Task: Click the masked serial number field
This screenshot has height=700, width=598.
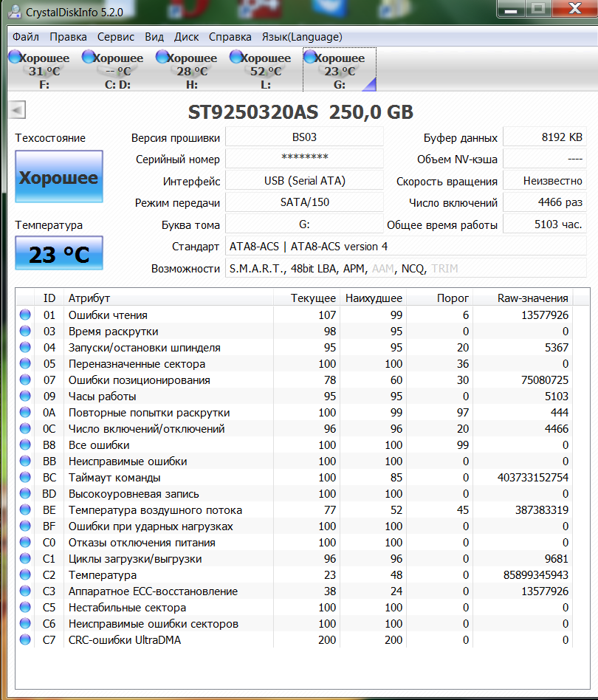Action: [304, 159]
